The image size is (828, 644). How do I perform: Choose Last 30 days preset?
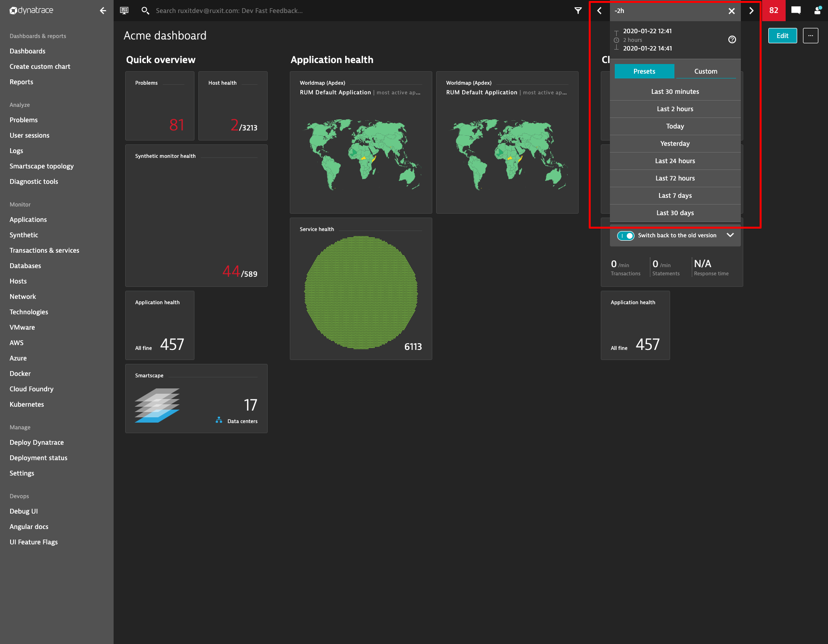point(675,213)
